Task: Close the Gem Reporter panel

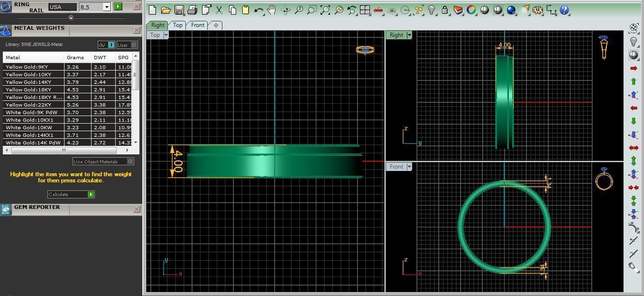Action: (137, 209)
